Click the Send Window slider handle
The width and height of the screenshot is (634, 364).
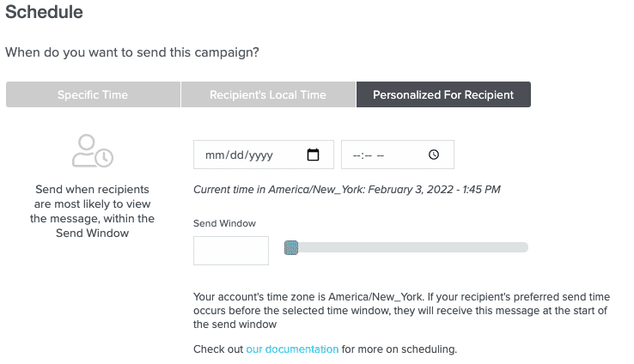291,248
